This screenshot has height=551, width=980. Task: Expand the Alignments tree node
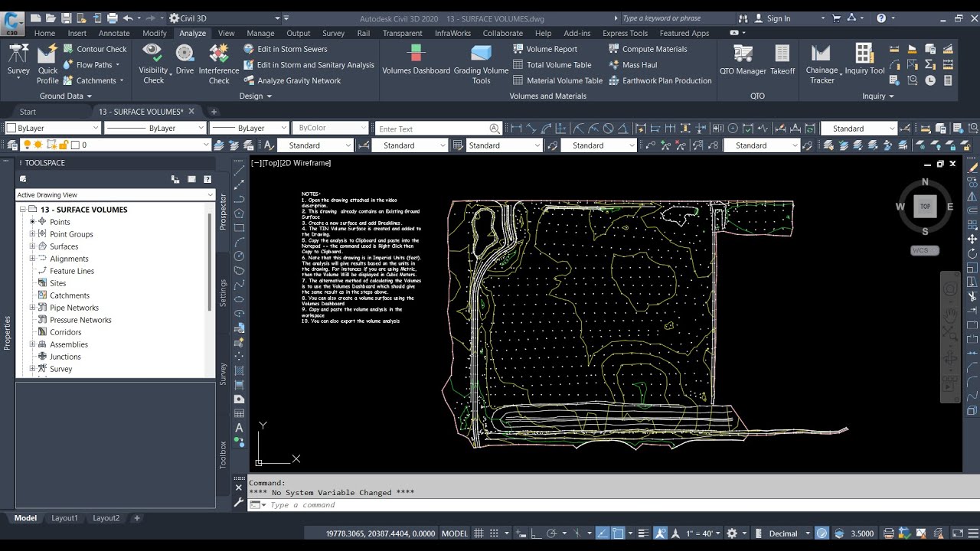tap(33, 259)
